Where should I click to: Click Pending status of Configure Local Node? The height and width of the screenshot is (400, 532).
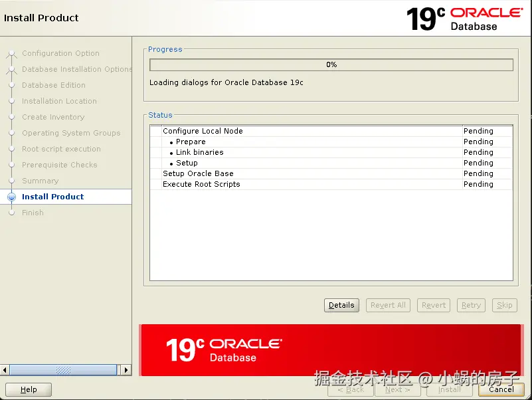[x=478, y=131]
